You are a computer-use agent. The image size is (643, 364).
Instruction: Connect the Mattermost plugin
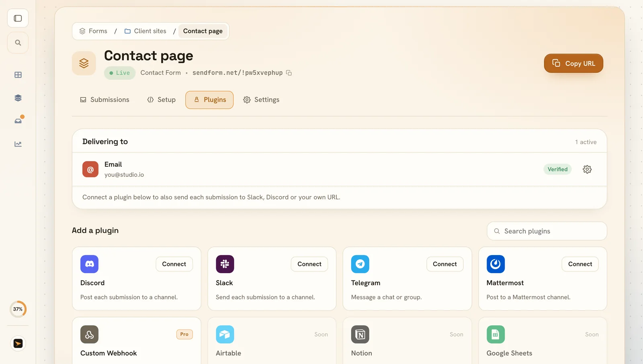point(580,264)
